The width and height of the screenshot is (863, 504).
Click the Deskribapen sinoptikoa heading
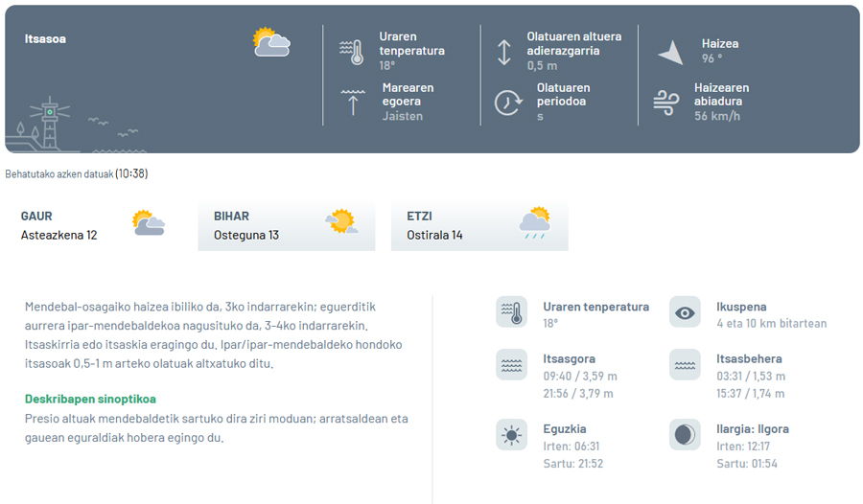coord(90,399)
